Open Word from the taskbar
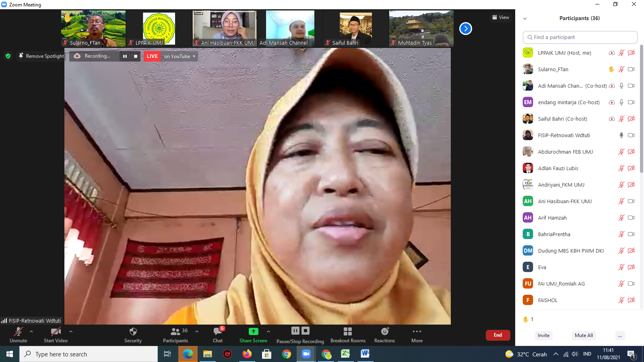644x362 pixels. (x=365, y=354)
